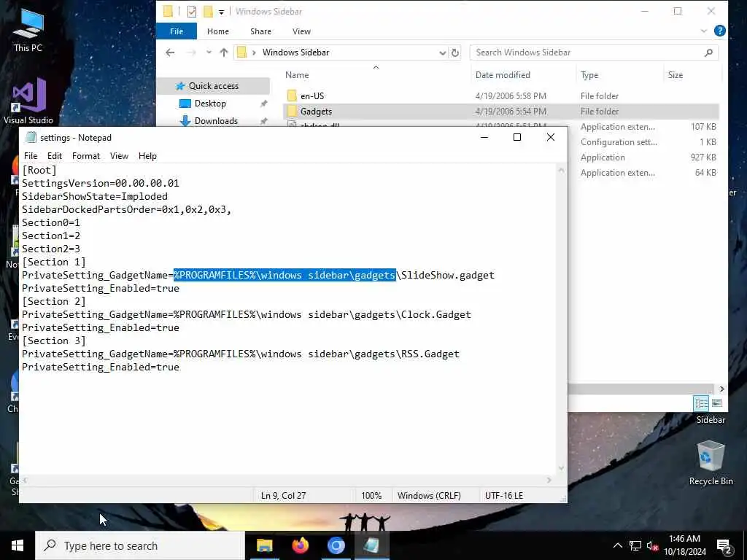Switch Explorer to large icons view
This screenshot has height=560, width=747.
pyautogui.click(x=717, y=403)
